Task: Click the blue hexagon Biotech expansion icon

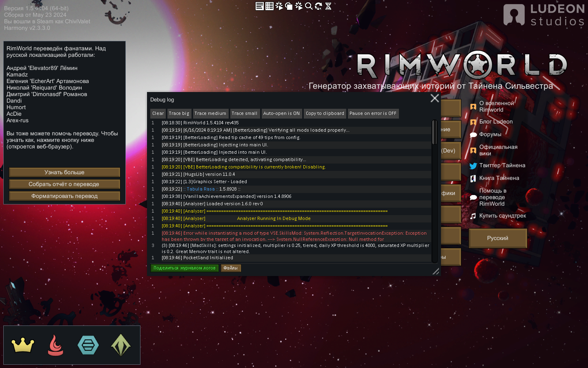Action: [x=88, y=345]
